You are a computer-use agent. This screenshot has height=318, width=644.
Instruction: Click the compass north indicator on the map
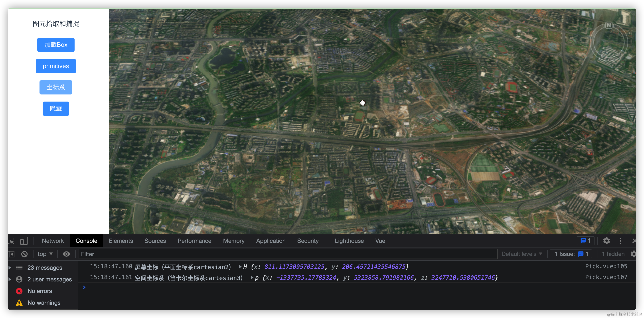(609, 25)
